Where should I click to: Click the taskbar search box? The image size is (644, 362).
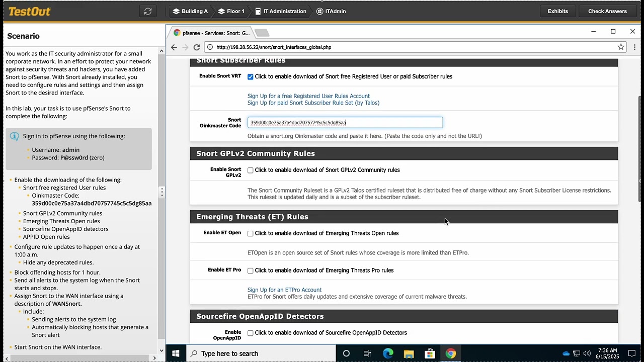261,353
